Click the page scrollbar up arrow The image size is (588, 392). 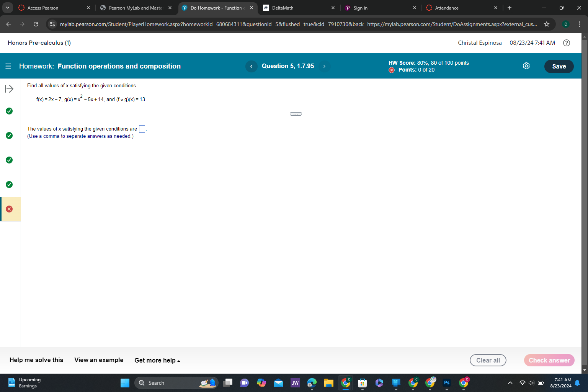(584, 37)
